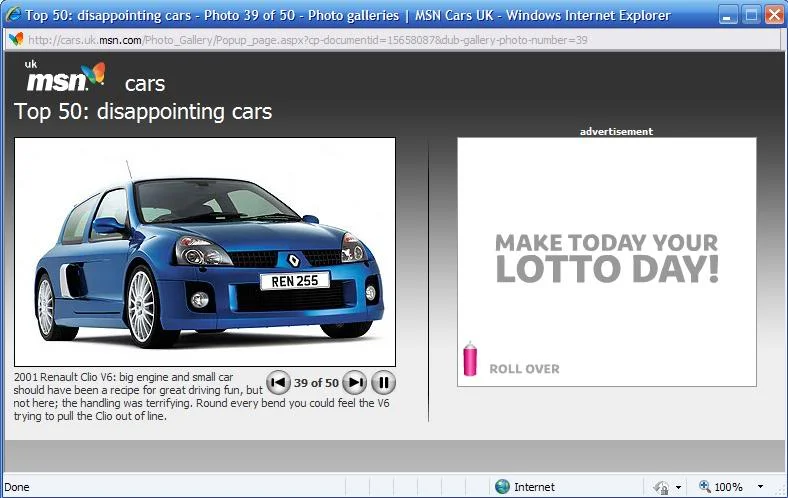This screenshot has height=498, width=788.
Task: Expand the security status dropdown arrow
Action: coord(678,487)
